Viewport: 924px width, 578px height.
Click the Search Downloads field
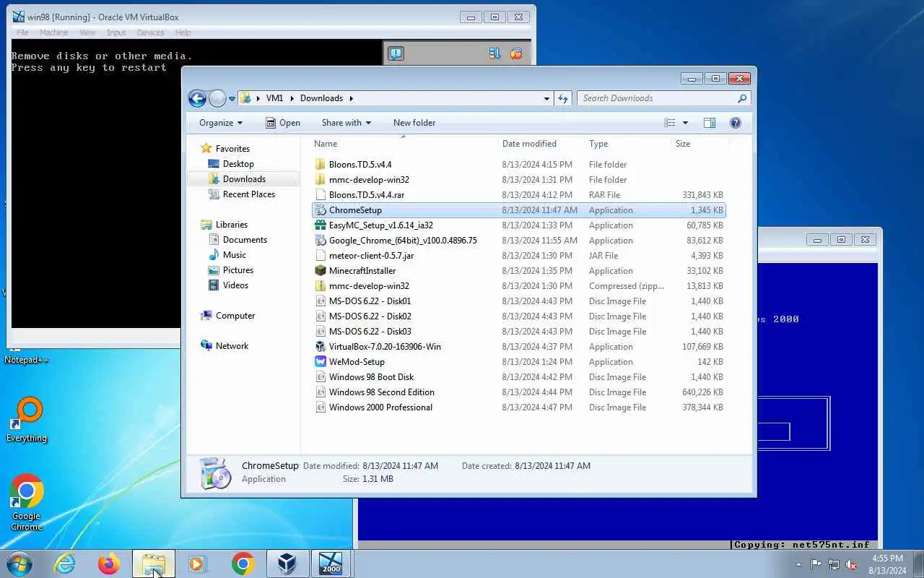[x=657, y=98]
